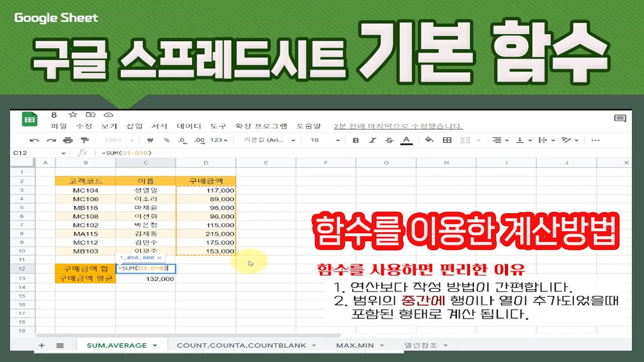
Task: Open the 서식 menu
Action: click(x=159, y=126)
